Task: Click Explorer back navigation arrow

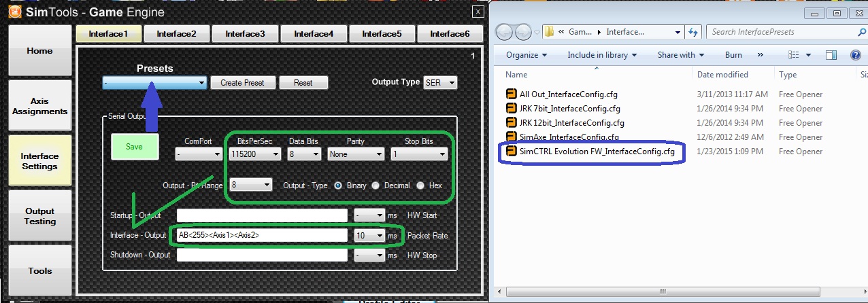Action: pos(505,31)
